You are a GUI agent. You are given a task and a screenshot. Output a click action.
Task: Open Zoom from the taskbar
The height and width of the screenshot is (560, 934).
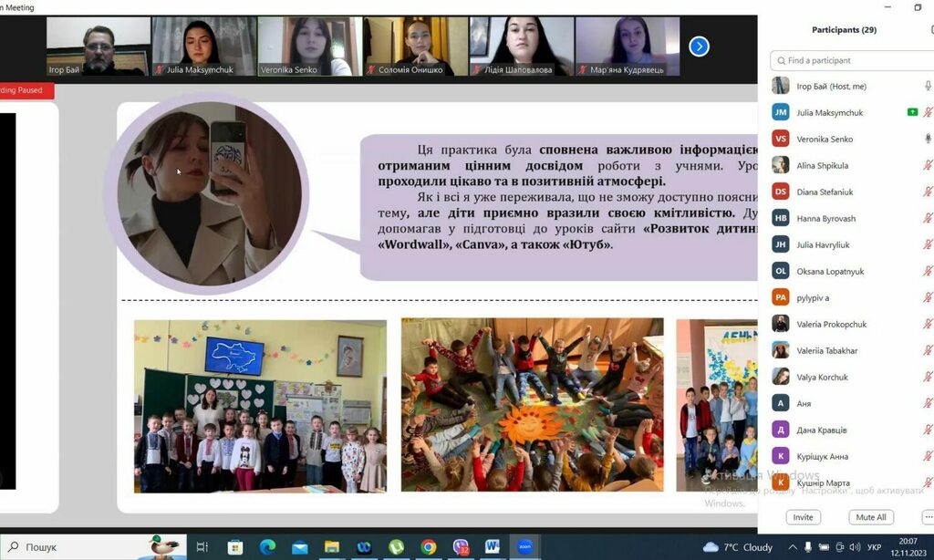(524, 547)
